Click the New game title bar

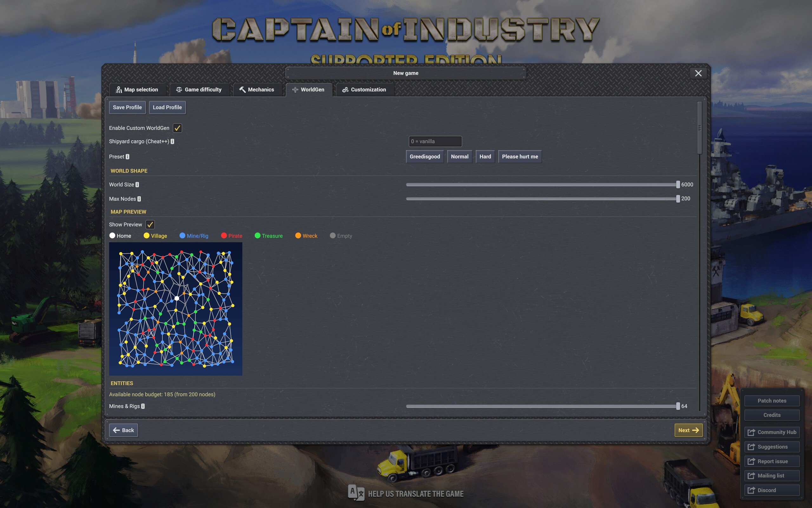click(406, 73)
